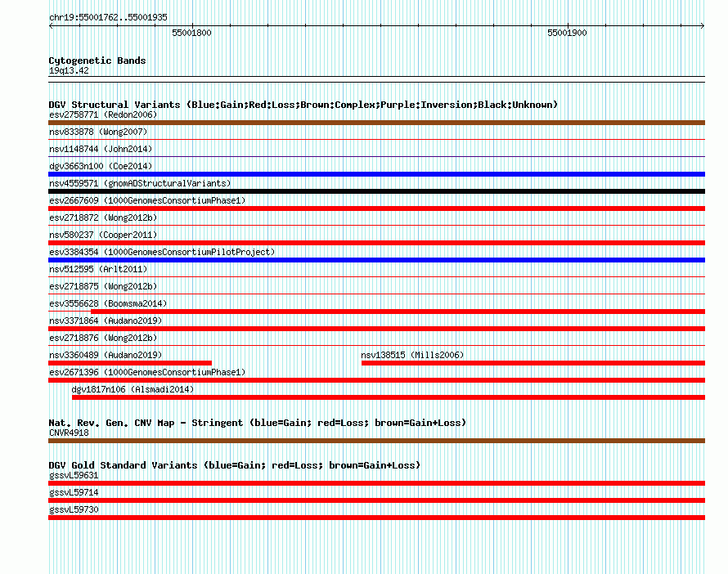
Task: Click the red esv2667609 loss bar
Action: point(376,209)
